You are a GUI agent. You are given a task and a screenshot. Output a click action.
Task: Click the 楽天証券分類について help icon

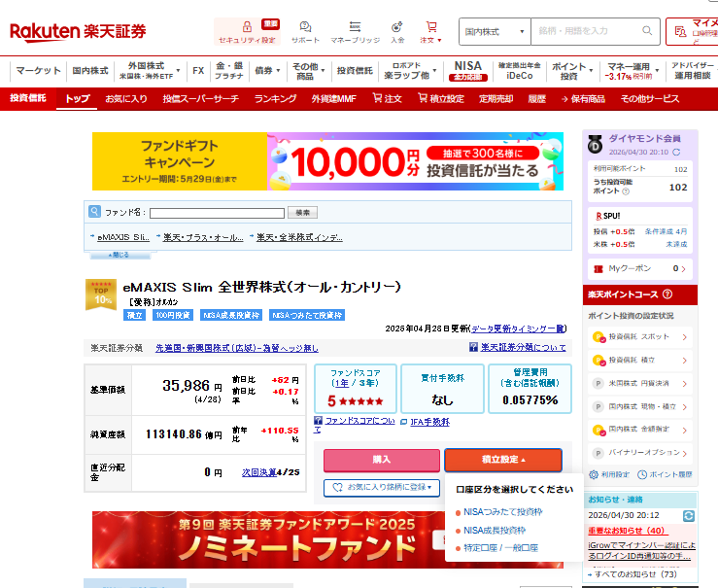473,347
